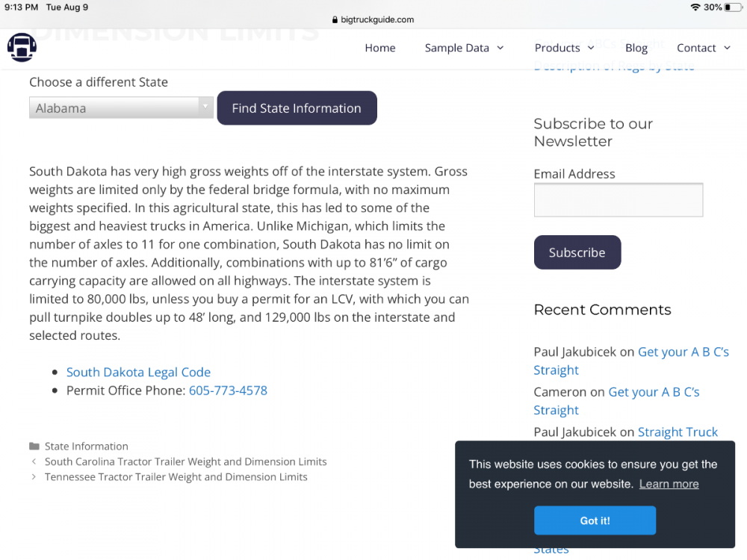Click the Big Truck Guide logo icon
The height and width of the screenshot is (560, 747).
click(x=22, y=47)
